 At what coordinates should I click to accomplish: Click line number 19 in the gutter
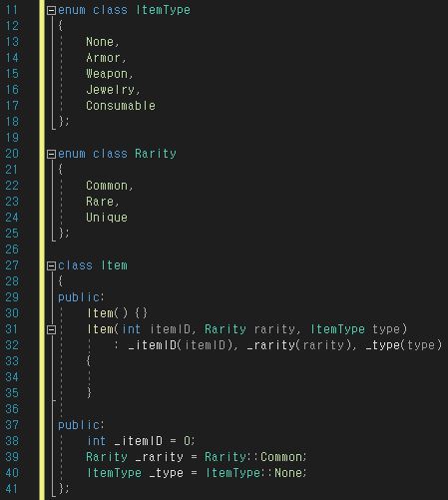[x=11, y=138]
